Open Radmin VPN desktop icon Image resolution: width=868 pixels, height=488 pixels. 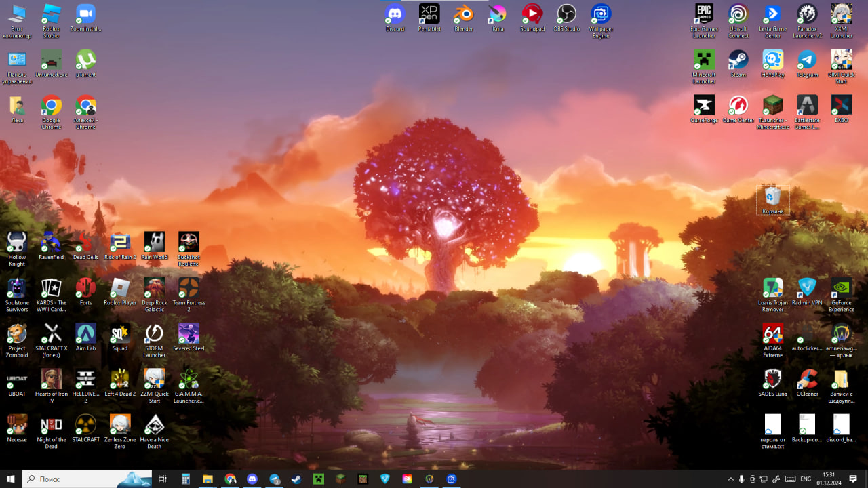807,291
